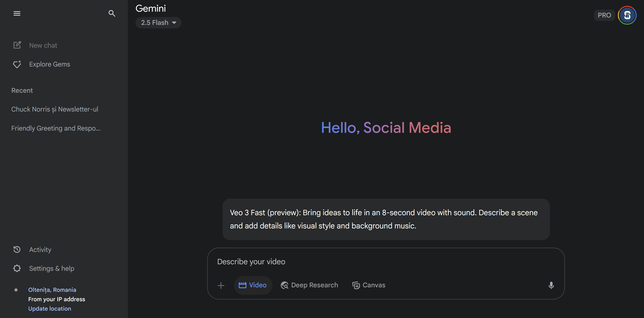Image resolution: width=644 pixels, height=318 pixels.
Task: Open the 2.5 Flash model dropdown
Action: pos(159,23)
